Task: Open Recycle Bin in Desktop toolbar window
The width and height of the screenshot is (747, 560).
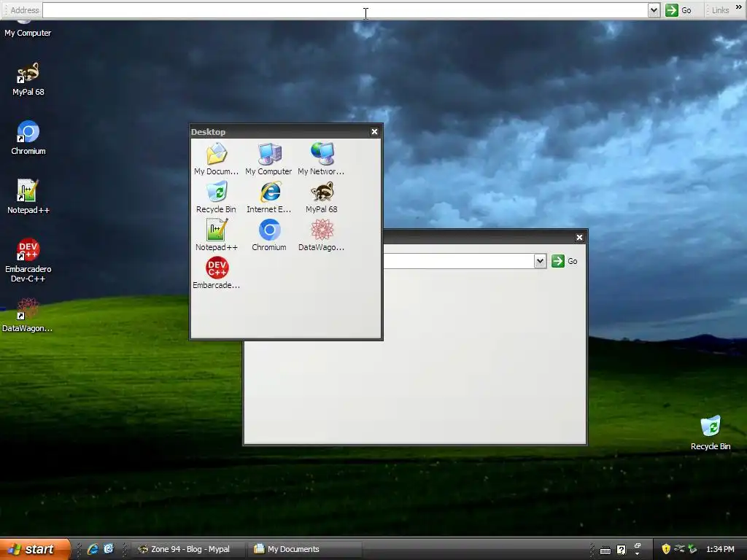Action: click(x=216, y=197)
